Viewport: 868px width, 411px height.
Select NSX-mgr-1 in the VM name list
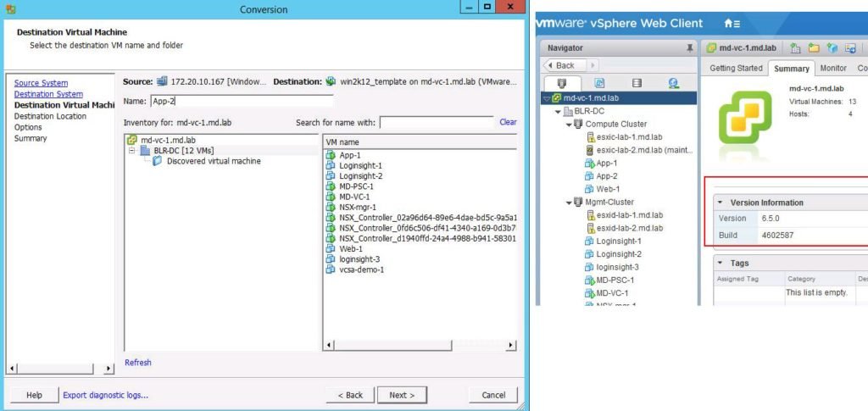point(357,207)
